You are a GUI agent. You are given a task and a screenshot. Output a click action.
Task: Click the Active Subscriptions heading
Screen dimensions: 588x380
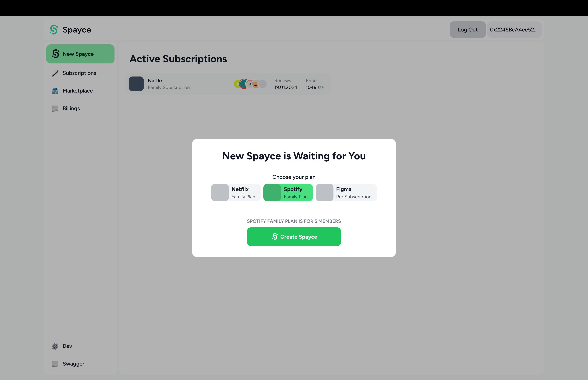pos(178,59)
